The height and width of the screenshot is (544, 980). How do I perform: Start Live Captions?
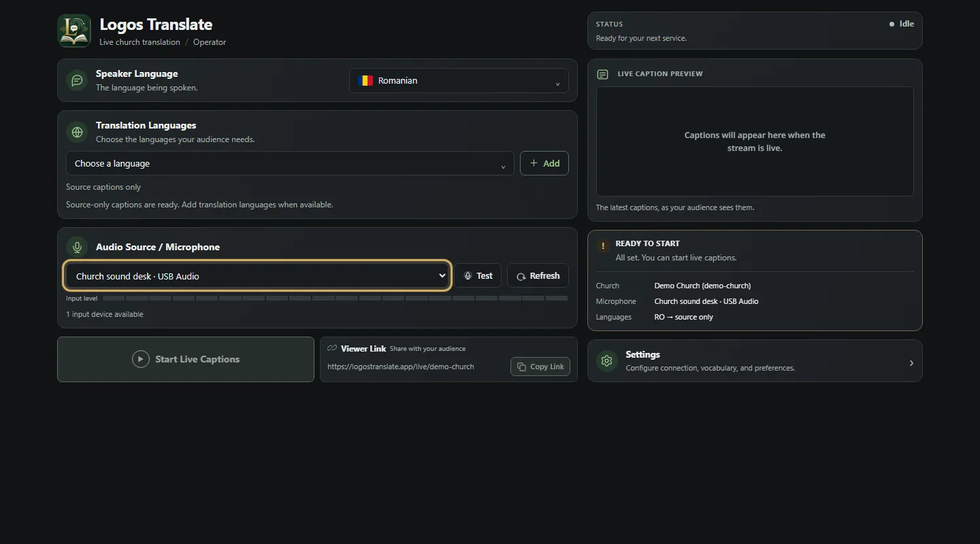pos(186,359)
